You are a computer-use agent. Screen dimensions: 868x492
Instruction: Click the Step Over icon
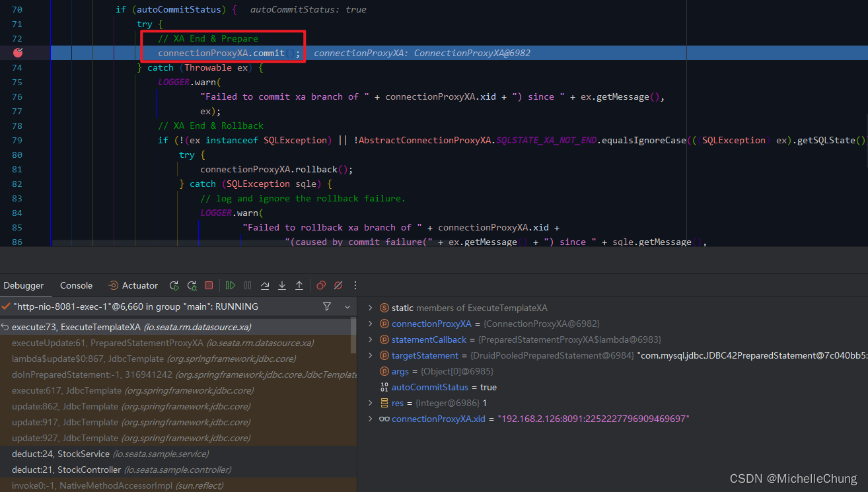[x=265, y=285]
